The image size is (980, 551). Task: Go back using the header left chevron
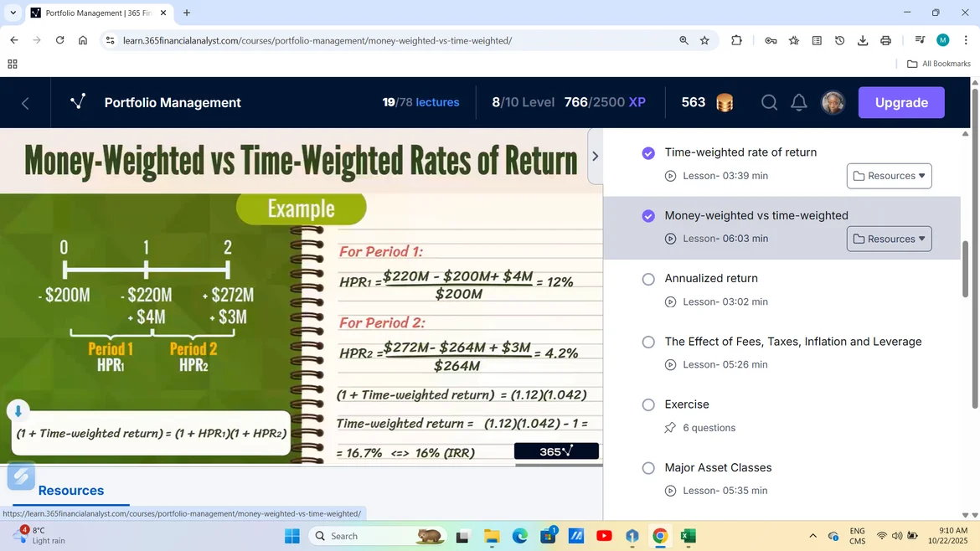click(x=25, y=103)
